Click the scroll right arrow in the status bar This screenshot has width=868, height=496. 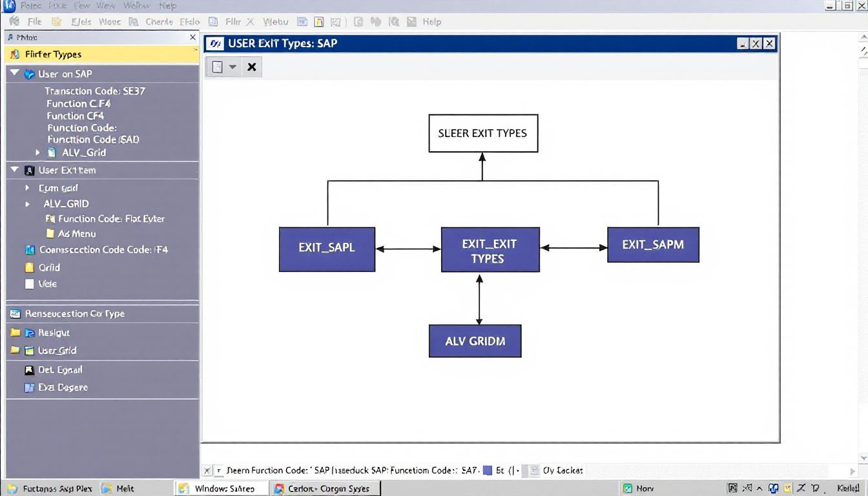(852, 471)
